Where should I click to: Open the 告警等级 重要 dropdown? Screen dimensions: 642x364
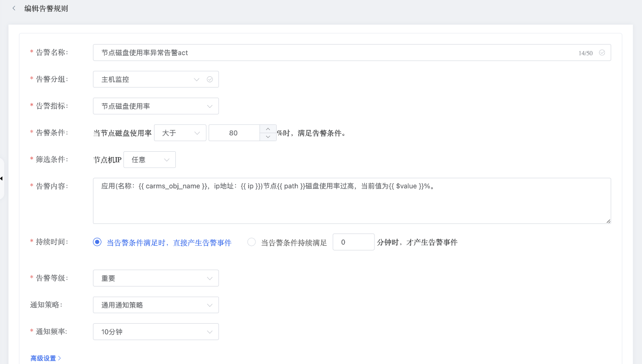155,278
